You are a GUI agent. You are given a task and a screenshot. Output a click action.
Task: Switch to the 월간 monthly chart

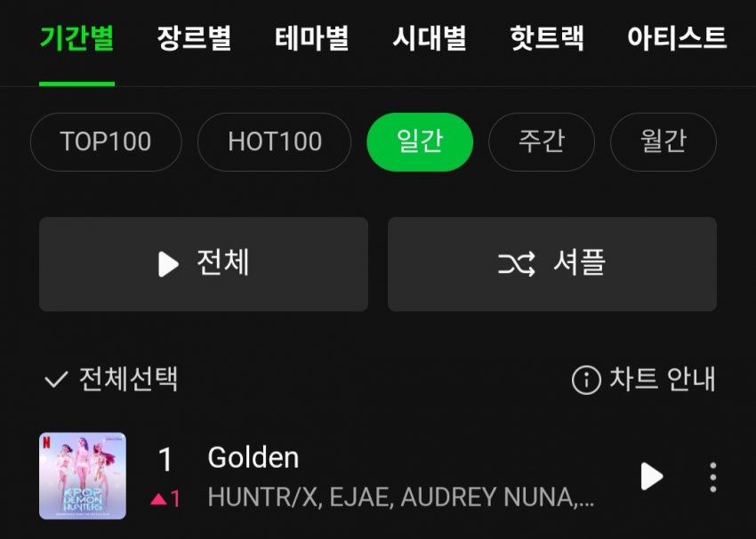pyautogui.click(x=664, y=141)
